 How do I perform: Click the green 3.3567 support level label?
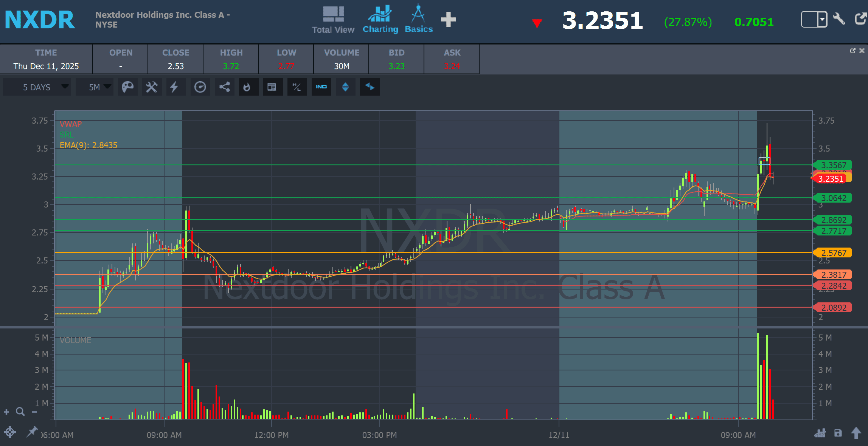coord(833,165)
